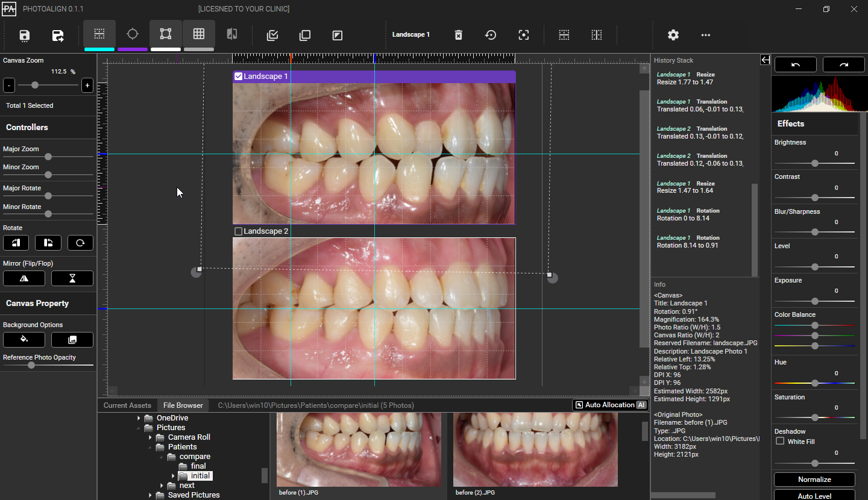Toggle the grid overlay tool
Viewport: 868px width, 500px height.
pos(199,34)
